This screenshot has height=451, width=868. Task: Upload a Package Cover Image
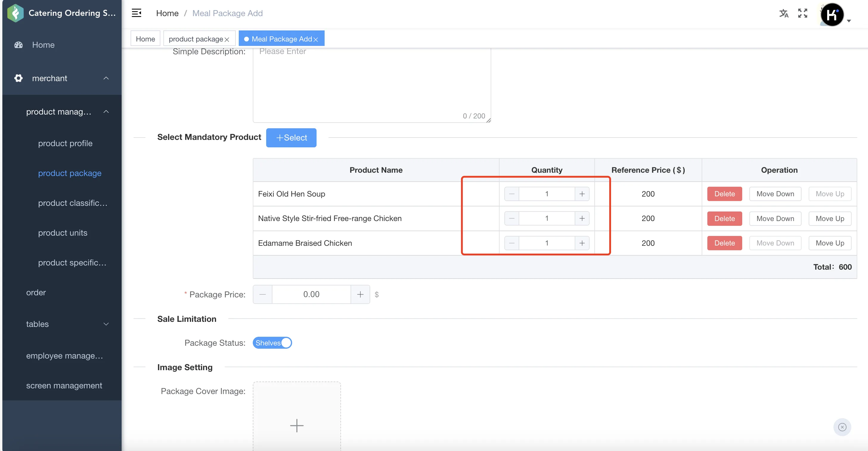(x=297, y=416)
